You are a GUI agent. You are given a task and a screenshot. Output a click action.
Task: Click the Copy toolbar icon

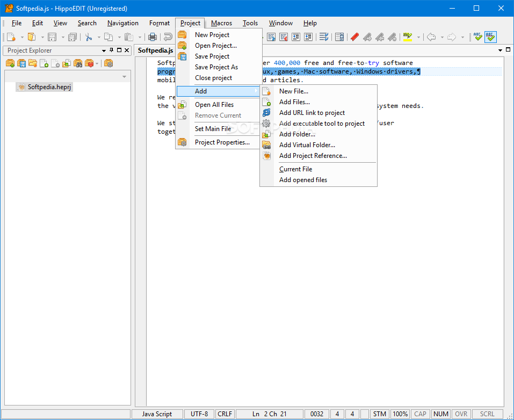[x=108, y=37]
